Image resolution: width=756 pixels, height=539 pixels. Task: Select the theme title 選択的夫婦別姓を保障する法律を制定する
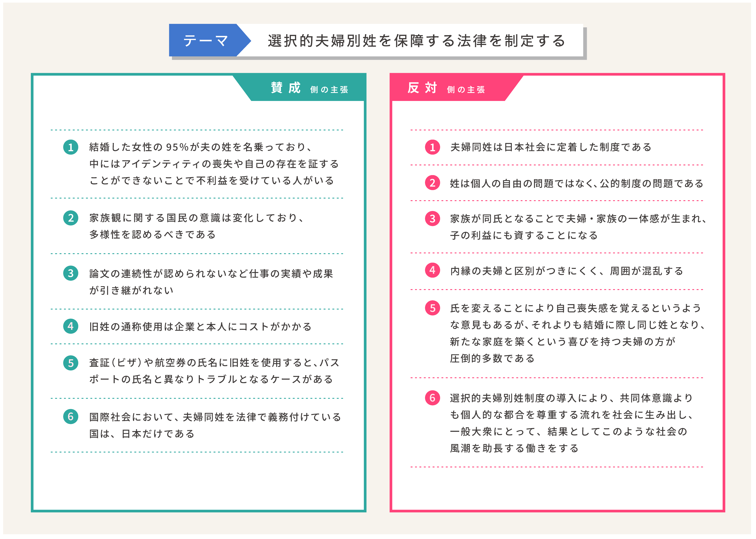[x=417, y=41]
